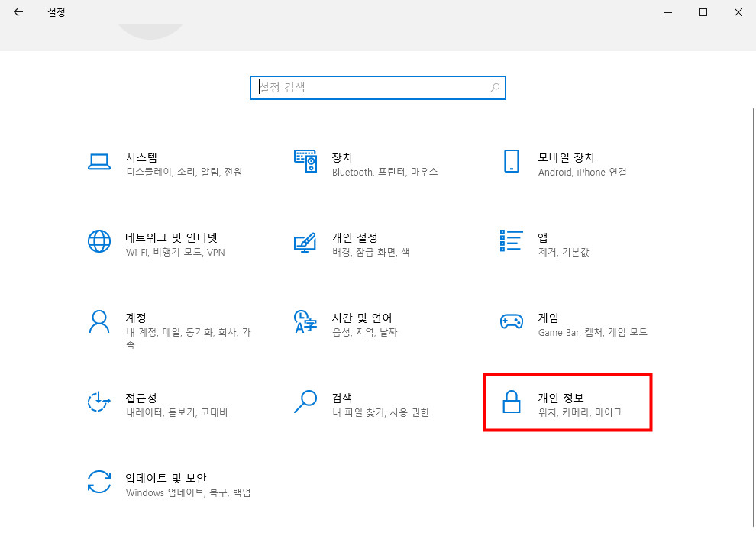Click the text Android, iPhone 연결
756x539 pixels.
coord(583,172)
